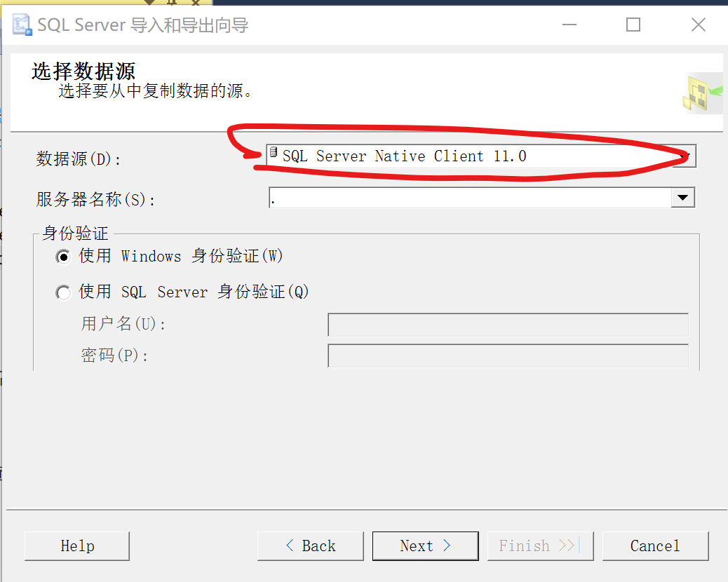
Task: Cancel the import and export wizard
Action: click(x=656, y=546)
